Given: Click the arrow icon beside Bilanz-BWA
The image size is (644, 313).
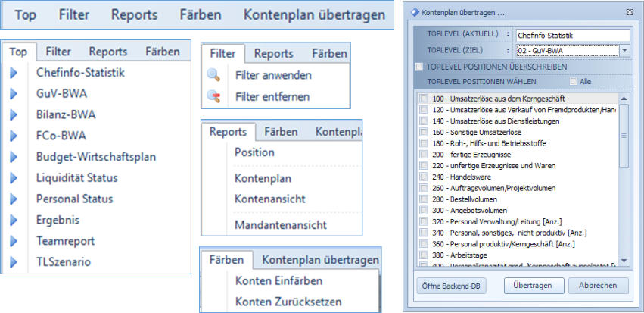Looking at the screenshot, I should [x=14, y=115].
